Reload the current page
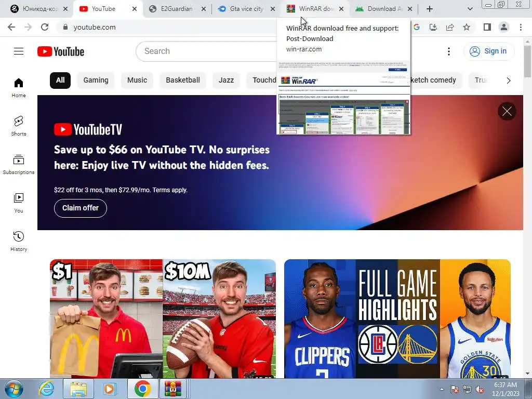 [x=45, y=27]
